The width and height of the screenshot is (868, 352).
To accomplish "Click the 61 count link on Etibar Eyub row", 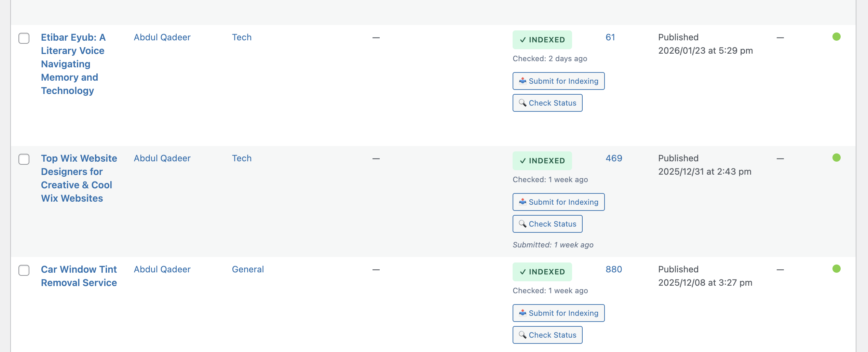I will coord(610,38).
